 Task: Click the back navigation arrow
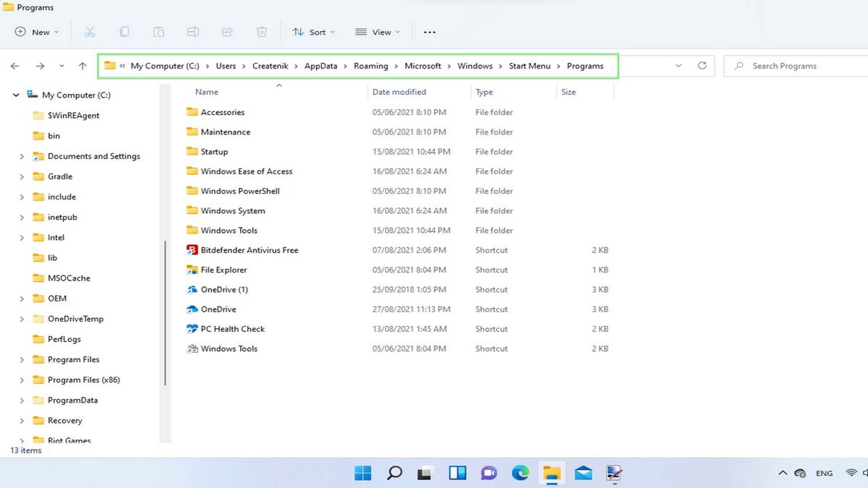[14, 65]
